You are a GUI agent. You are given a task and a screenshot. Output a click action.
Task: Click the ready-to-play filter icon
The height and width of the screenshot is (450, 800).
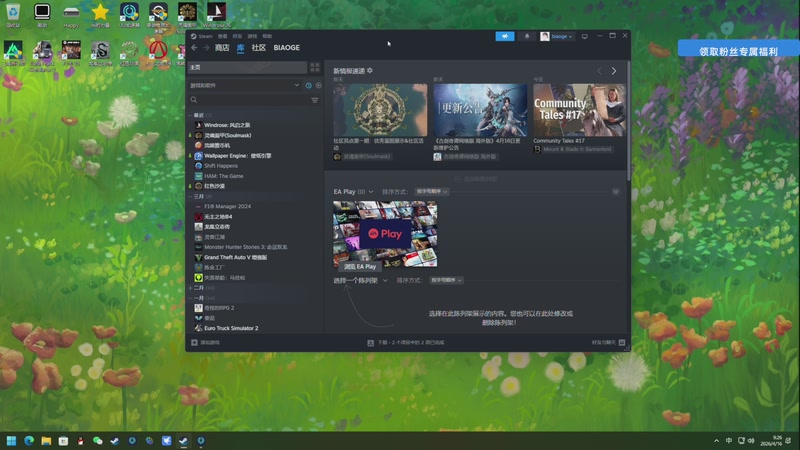pyautogui.click(x=318, y=85)
